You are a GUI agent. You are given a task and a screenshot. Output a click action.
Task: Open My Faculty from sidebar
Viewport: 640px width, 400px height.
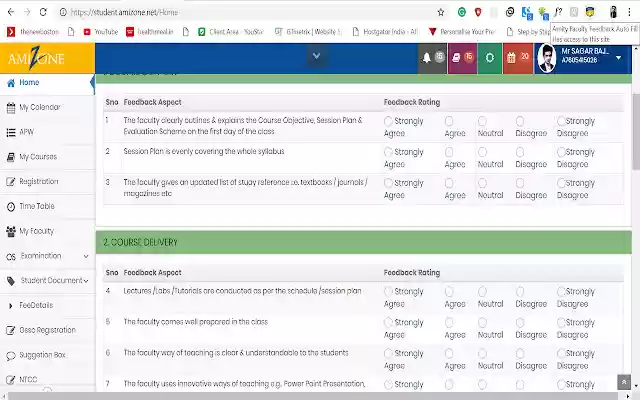pyautogui.click(x=36, y=231)
